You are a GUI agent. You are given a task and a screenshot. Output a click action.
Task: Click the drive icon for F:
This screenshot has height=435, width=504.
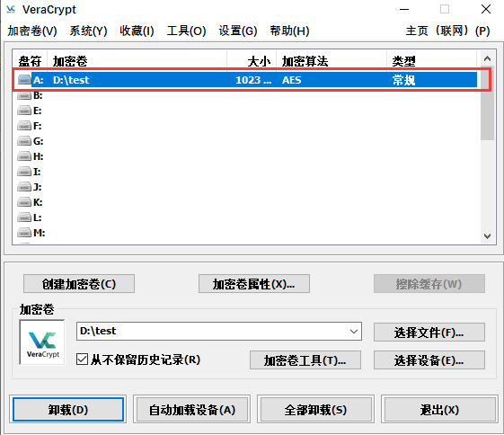[x=24, y=126]
